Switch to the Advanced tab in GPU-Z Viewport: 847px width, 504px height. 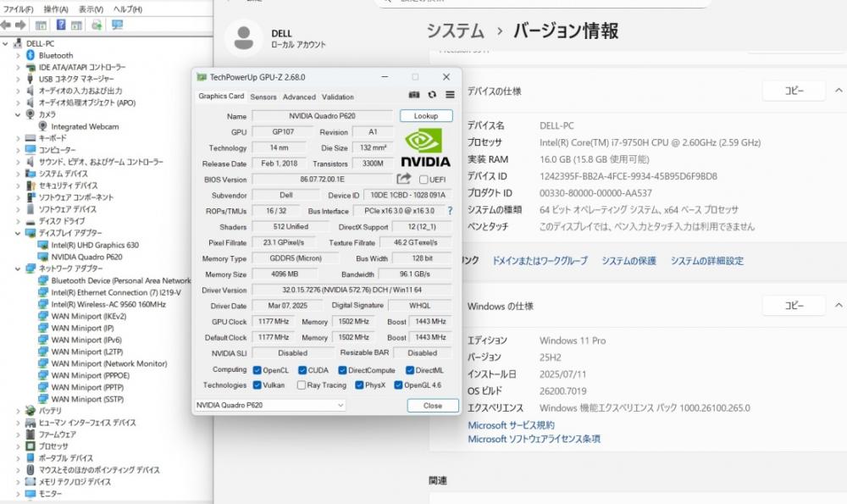(299, 97)
